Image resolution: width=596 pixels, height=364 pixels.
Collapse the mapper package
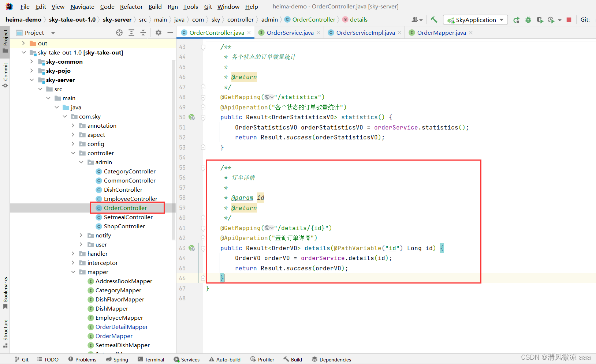tap(73, 272)
